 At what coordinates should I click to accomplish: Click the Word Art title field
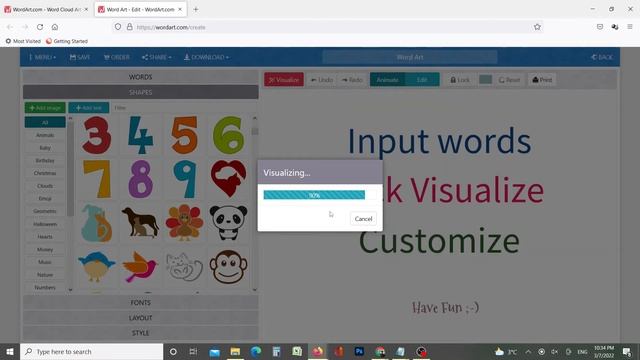(x=410, y=57)
